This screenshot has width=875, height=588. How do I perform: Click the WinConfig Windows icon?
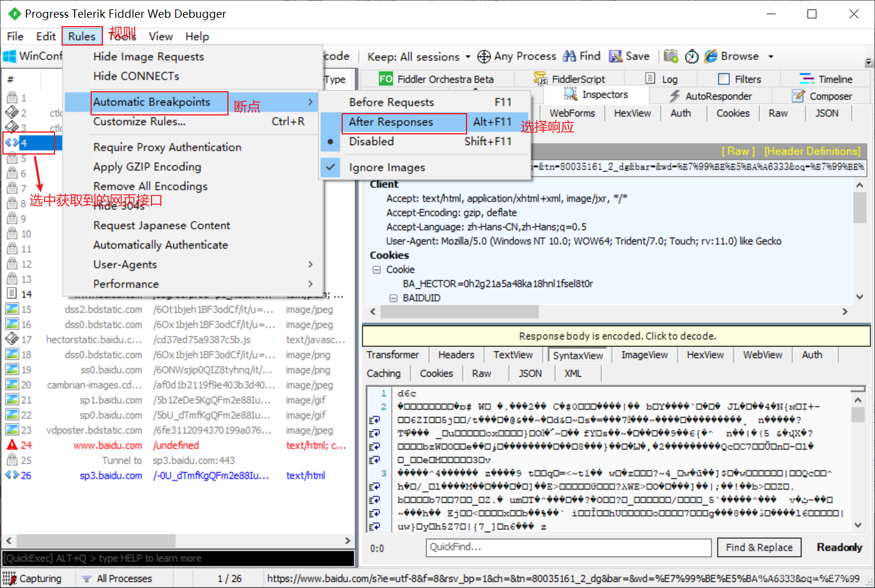click(x=9, y=56)
